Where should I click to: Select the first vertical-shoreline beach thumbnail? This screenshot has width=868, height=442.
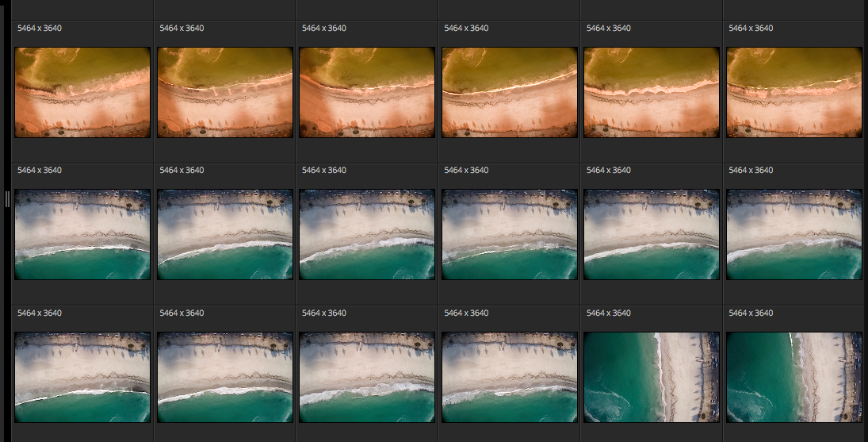(x=652, y=377)
